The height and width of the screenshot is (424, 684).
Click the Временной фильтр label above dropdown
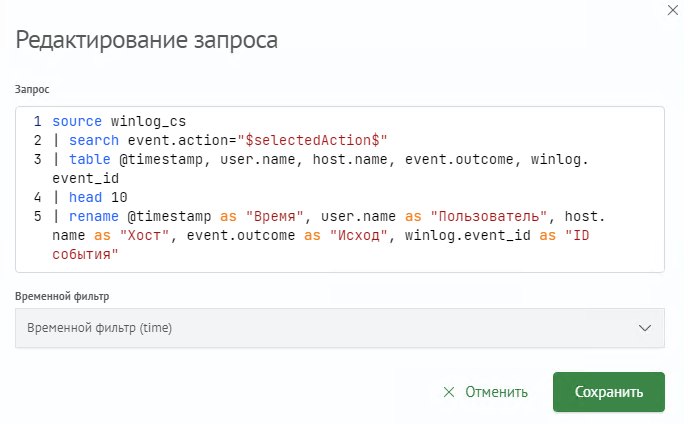click(62, 297)
